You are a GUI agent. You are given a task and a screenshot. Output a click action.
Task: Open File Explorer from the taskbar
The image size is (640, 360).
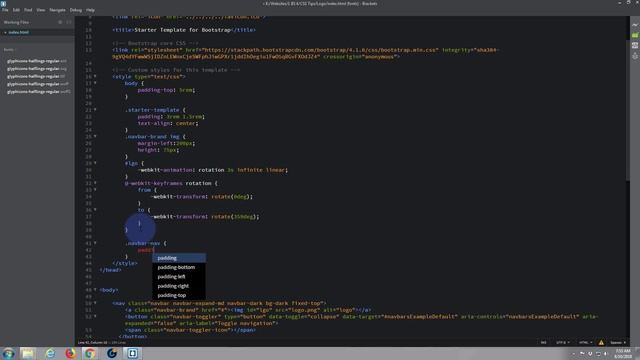click(x=28, y=353)
